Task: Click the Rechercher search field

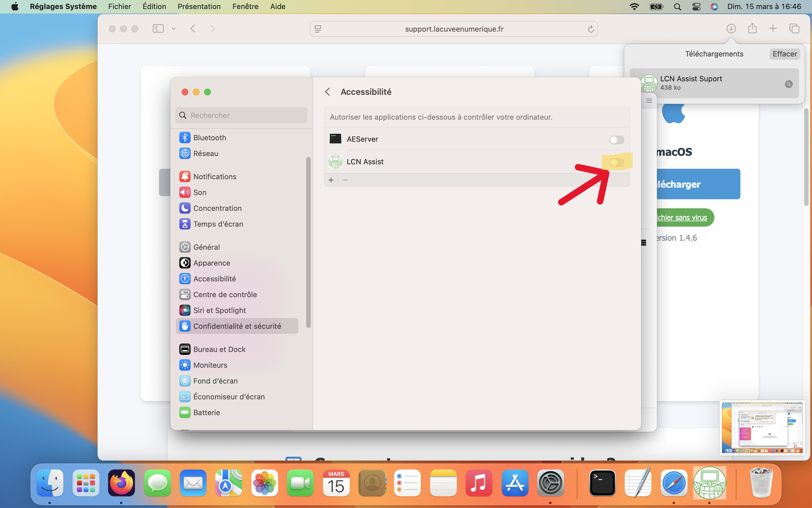Action: pyautogui.click(x=241, y=115)
